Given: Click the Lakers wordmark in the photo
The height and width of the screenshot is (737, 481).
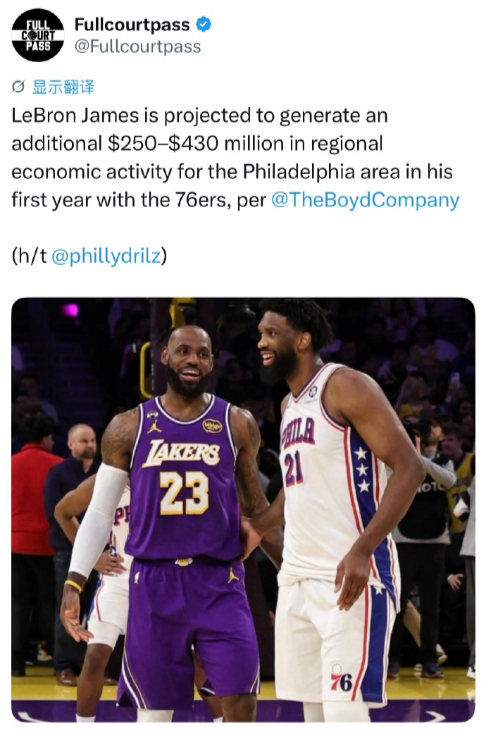Looking at the screenshot, I should (x=181, y=453).
